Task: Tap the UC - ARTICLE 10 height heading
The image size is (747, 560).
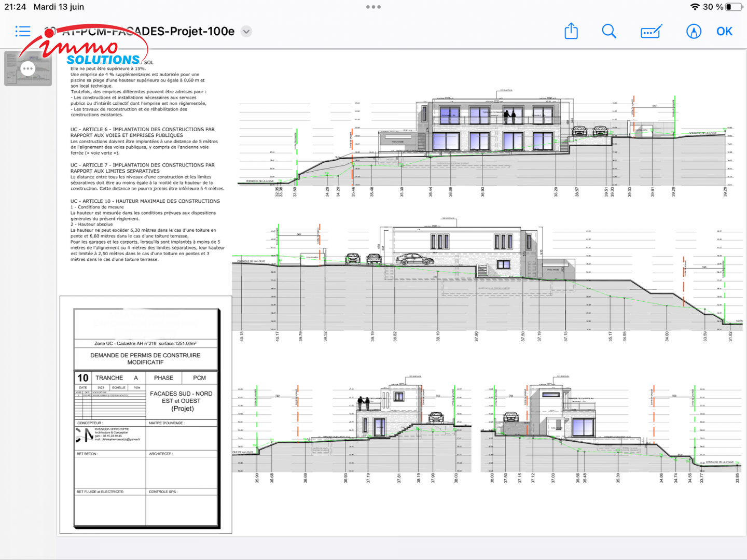Action: click(x=145, y=201)
